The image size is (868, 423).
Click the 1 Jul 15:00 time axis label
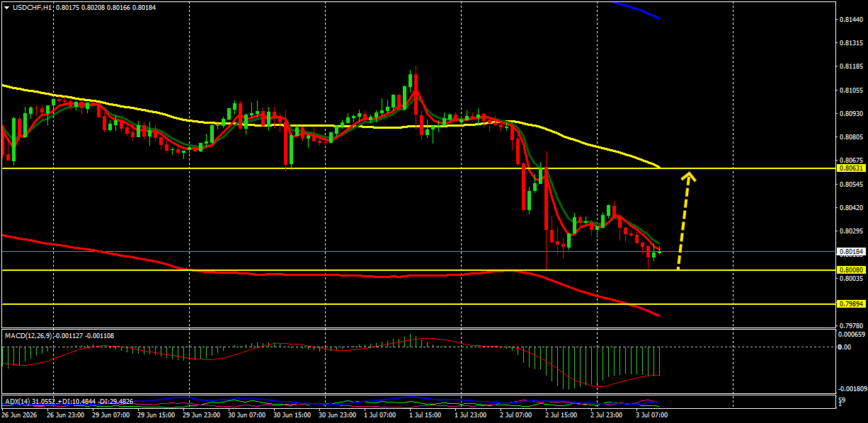point(425,416)
